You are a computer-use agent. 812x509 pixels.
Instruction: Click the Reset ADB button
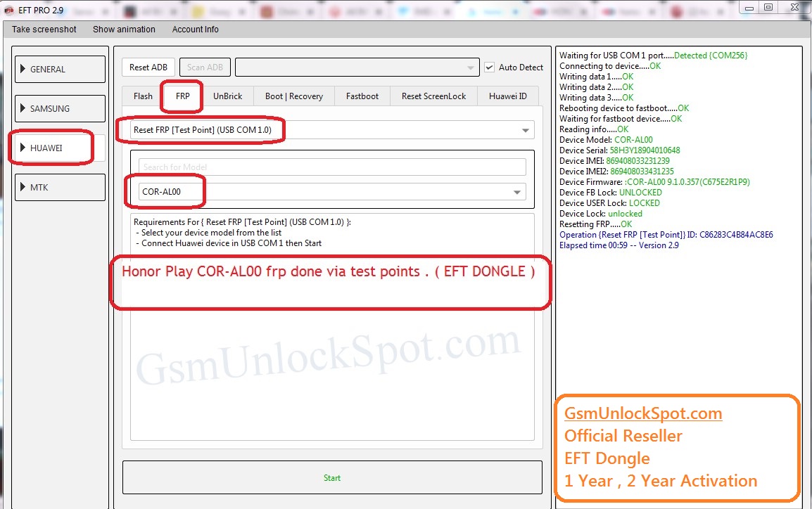148,67
